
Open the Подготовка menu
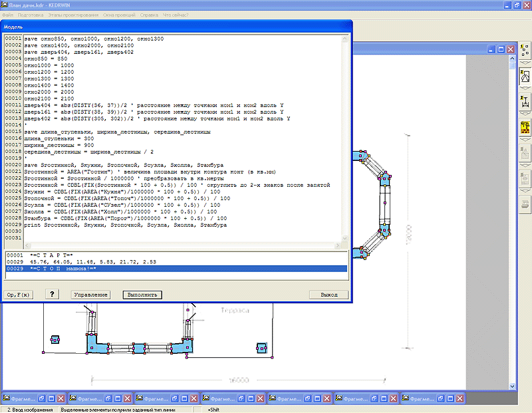click(31, 15)
